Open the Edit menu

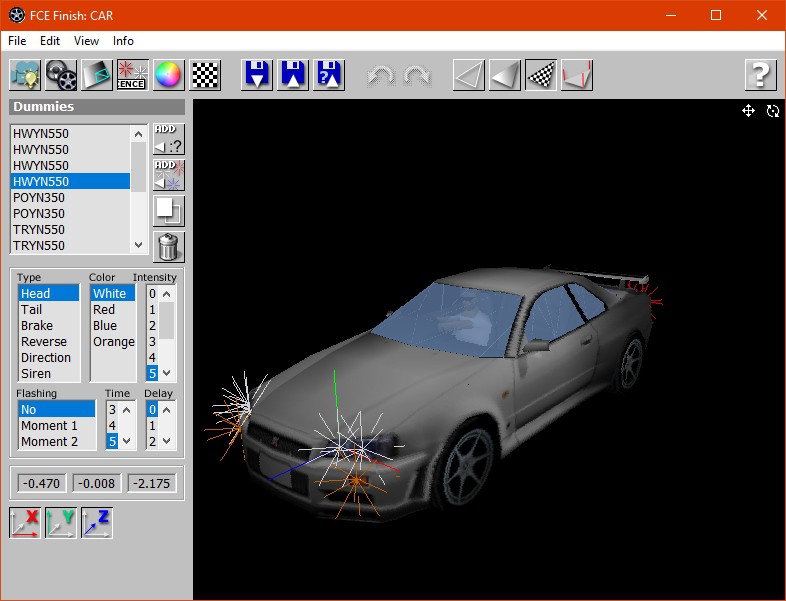click(x=50, y=41)
